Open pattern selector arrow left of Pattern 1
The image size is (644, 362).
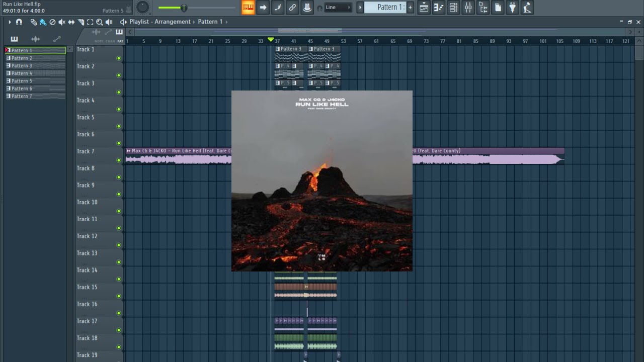(x=360, y=7)
